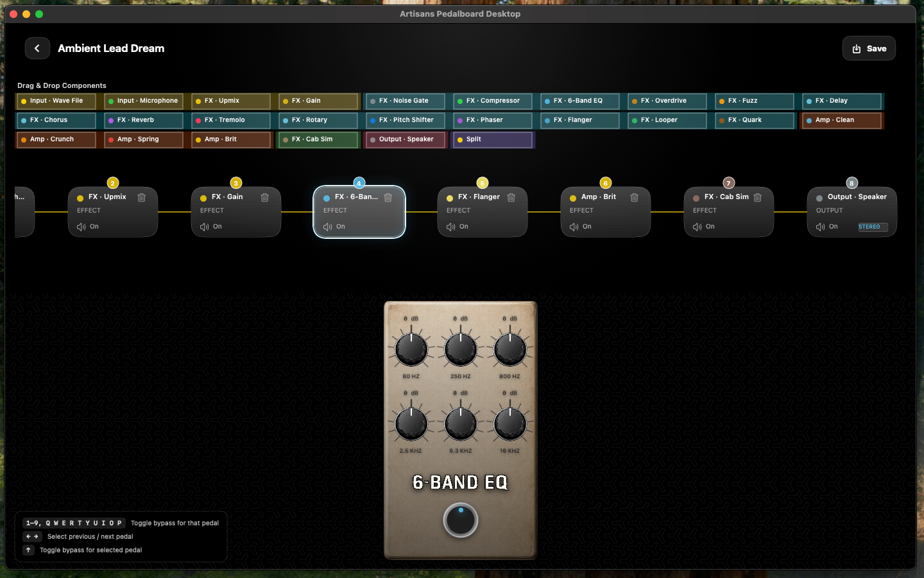Delete the FX · Gain pedal in chain
This screenshot has height=578, width=924.
pos(265,197)
